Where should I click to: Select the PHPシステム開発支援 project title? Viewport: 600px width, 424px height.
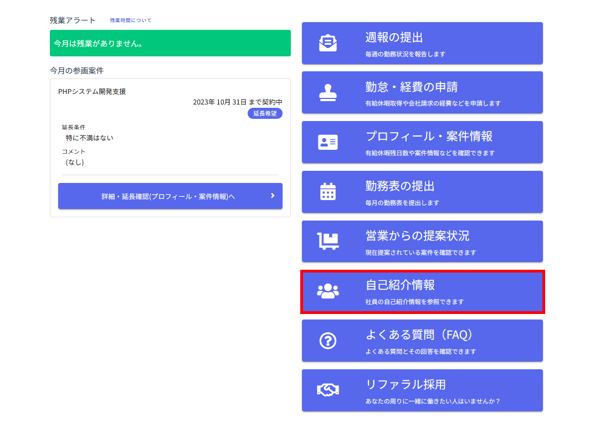[x=92, y=91]
